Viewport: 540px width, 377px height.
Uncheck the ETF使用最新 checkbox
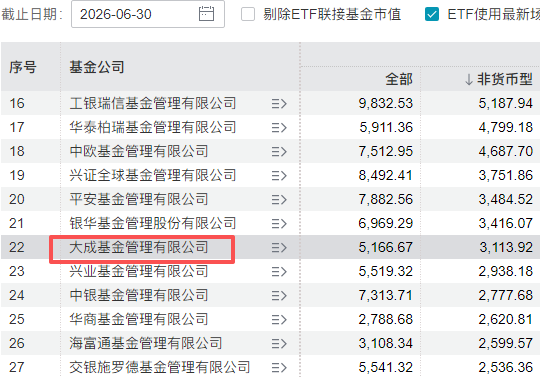click(432, 14)
